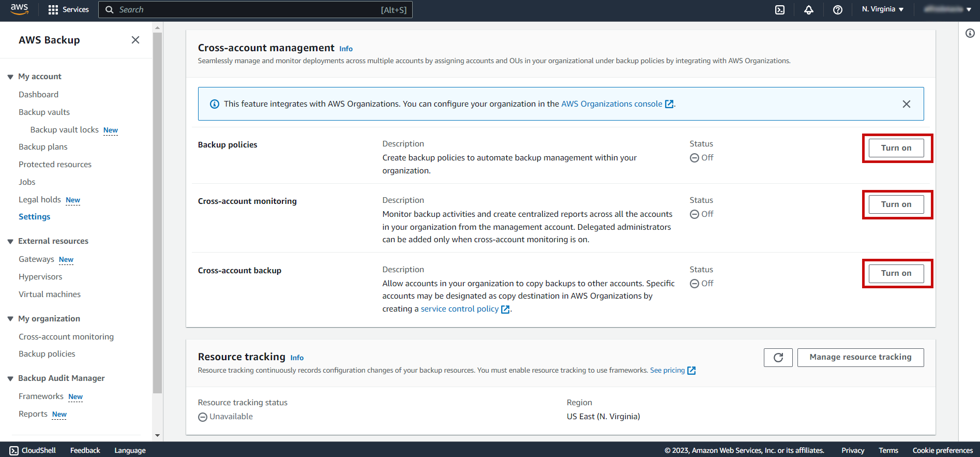Screen dimensions: 980x457
Task: Click the New badge beside Gateways
Action: [66, 259]
